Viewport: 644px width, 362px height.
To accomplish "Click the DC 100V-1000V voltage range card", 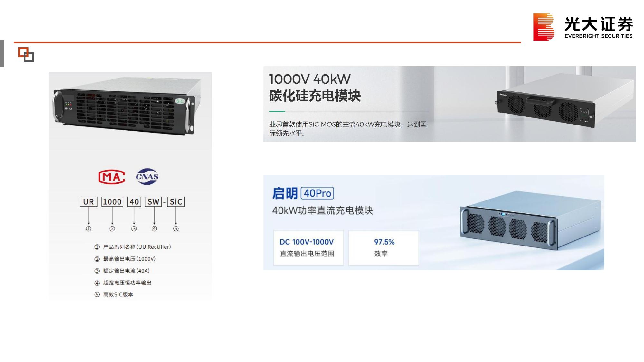I will tap(308, 247).
